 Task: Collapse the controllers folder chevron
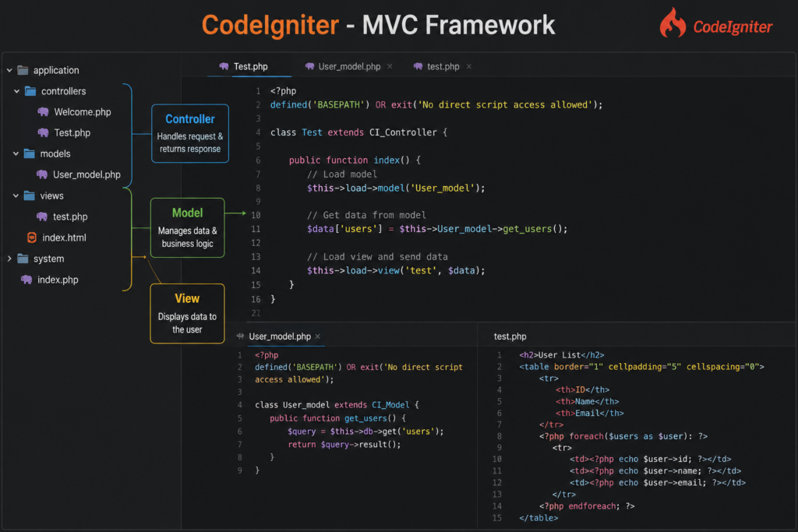click(x=16, y=91)
